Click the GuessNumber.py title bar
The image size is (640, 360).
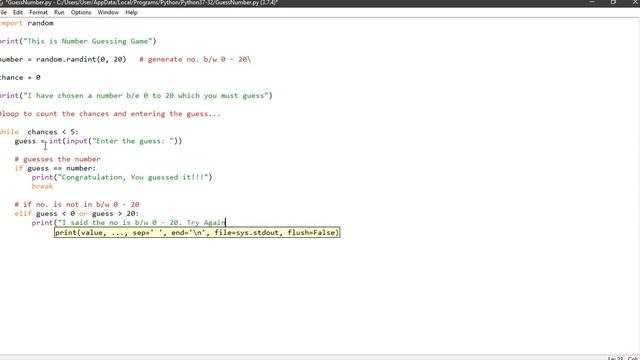[x=320, y=3]
